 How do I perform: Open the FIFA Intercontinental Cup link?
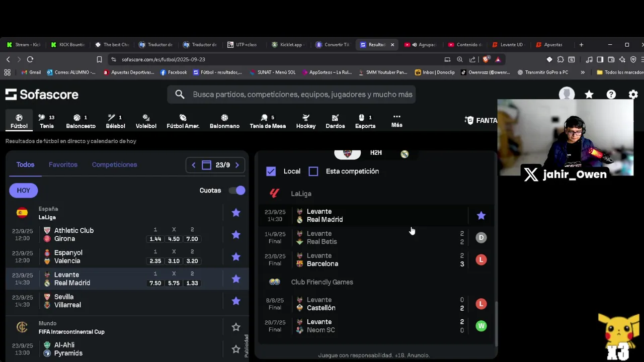pyautogui.click(x=71, y=332)
